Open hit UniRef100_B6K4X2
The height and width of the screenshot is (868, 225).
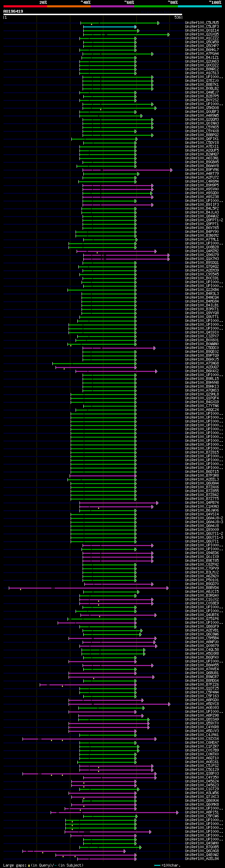[202, 371]
